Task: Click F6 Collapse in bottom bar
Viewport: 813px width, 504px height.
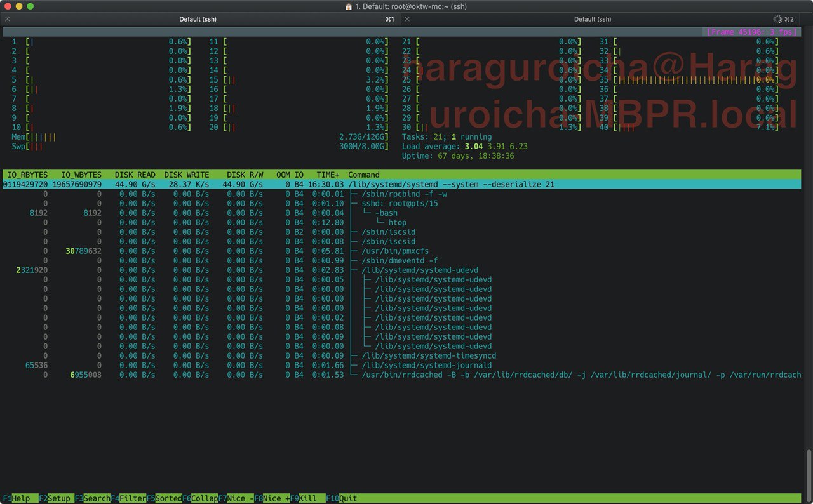Action: [200, 498]
